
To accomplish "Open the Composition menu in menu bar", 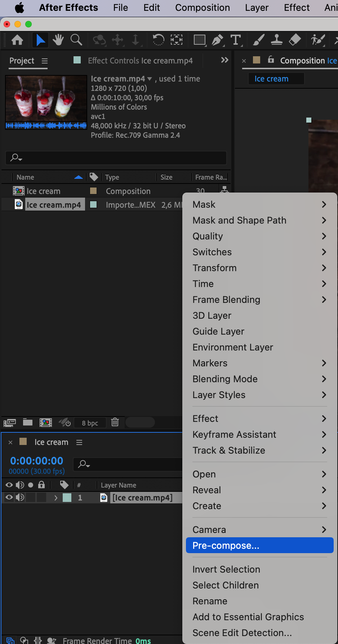I will [203, 8].
